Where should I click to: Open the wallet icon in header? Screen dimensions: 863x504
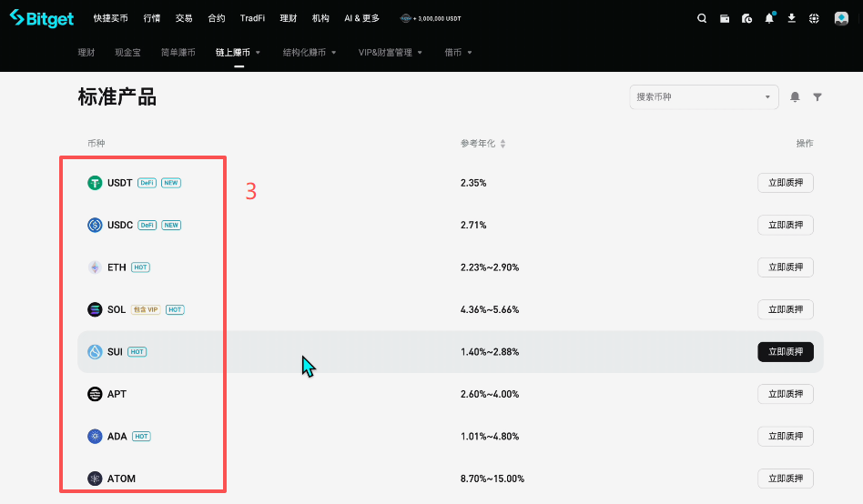click(x=725, y=19)
